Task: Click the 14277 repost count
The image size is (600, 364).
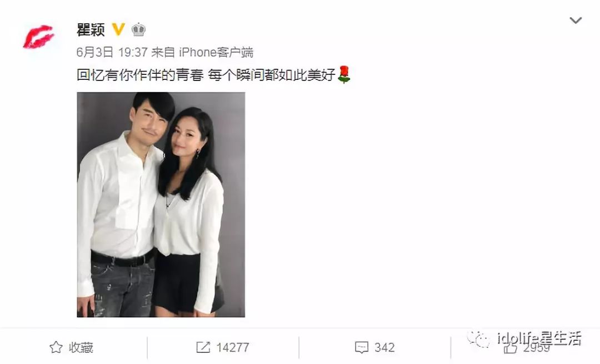Action: [x=233, y=347]
